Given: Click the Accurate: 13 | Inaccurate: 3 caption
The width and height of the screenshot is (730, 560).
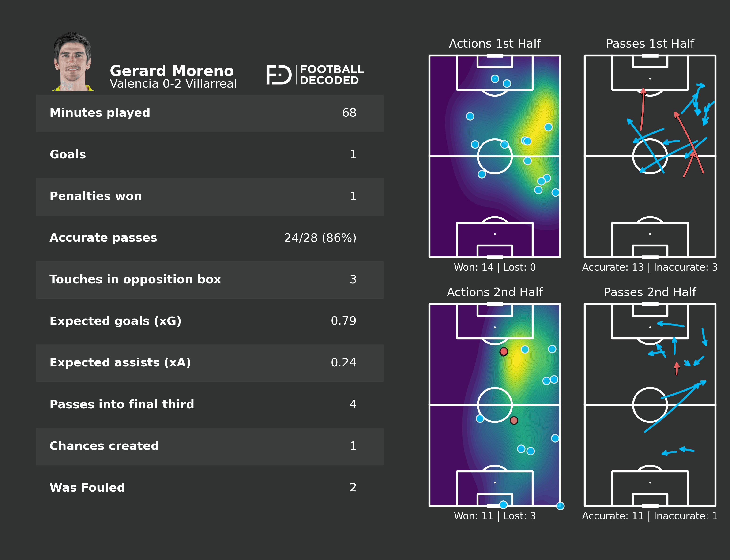Looking at the screenshot, I should click(x=650, y=267).
